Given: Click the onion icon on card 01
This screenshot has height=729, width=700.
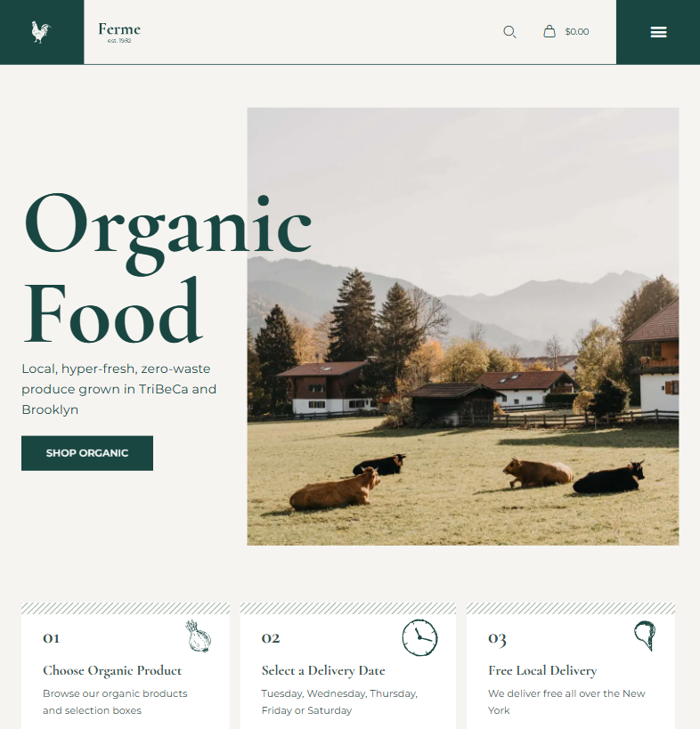Looking at the screenshot, I should 199,636.
